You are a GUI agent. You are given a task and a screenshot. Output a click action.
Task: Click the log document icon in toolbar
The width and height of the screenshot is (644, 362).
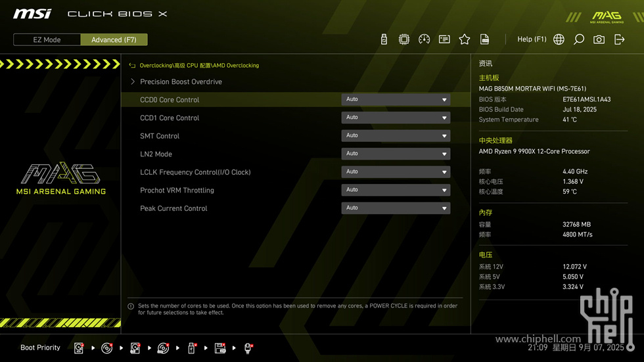[485, 39]
